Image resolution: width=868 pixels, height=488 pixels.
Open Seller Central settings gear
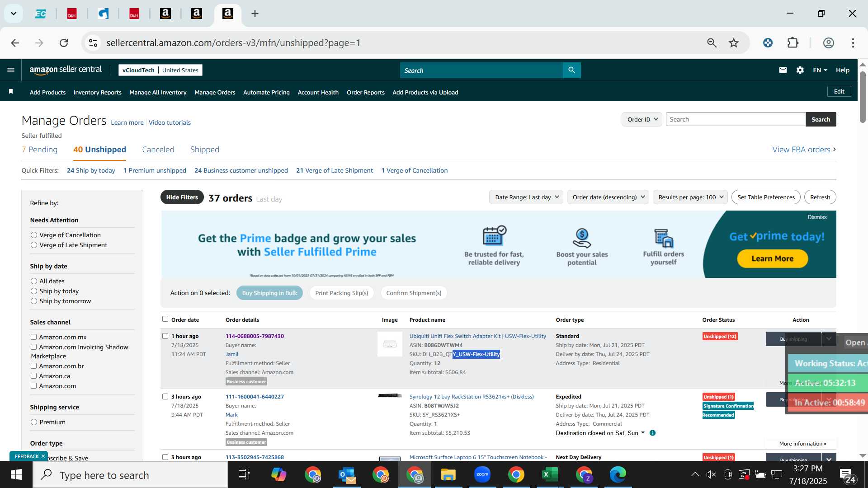point(800,70)
